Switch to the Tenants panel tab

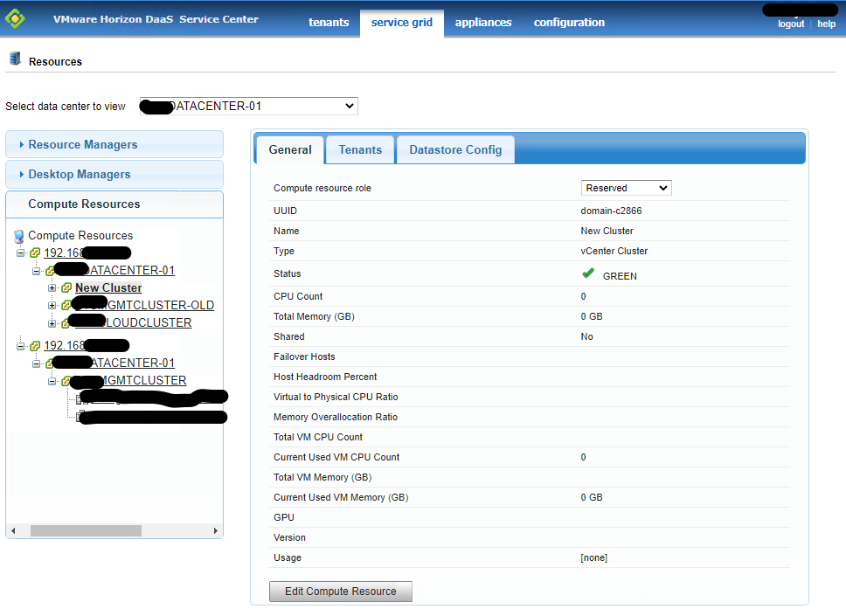pos(360,150)
